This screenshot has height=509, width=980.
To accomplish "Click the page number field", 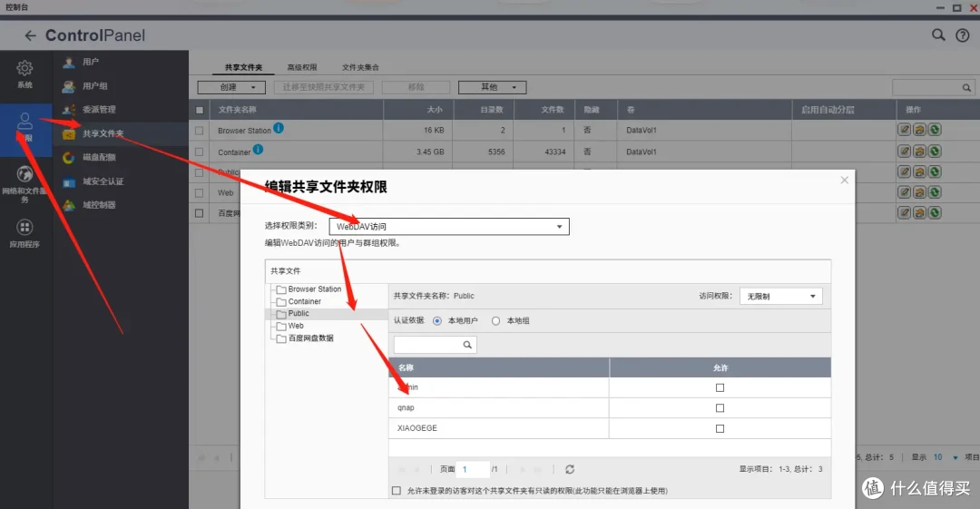I will tap(473, 469).
